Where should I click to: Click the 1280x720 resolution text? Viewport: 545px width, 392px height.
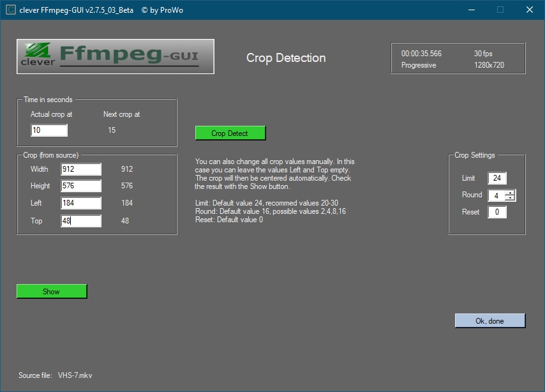click(x=489, y=65)
